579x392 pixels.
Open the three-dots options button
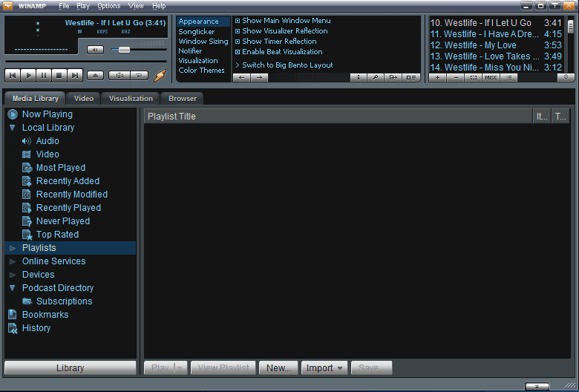359,78
